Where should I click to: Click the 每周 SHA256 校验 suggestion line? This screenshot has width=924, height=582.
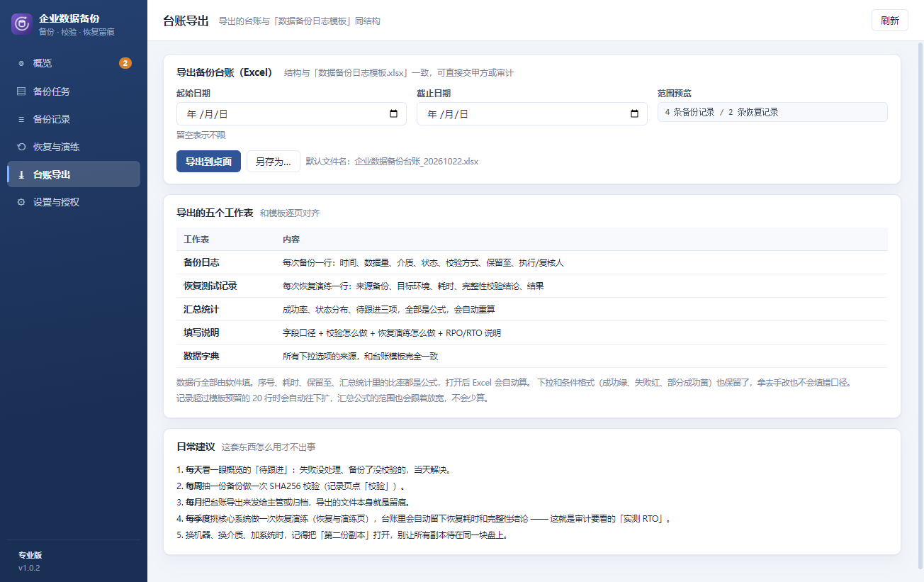coord(293,486)
